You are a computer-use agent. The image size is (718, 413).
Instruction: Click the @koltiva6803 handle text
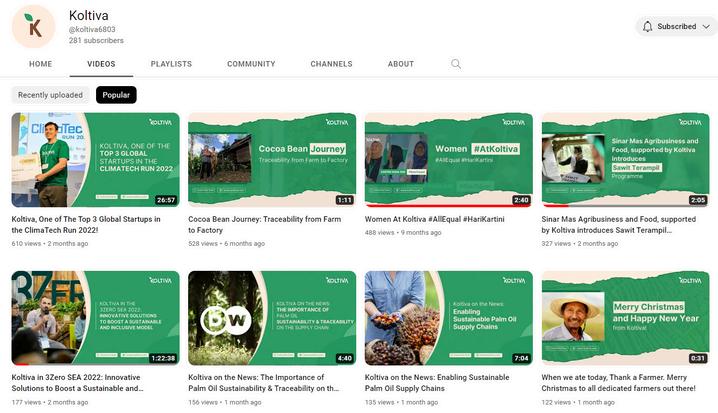(x=92, y=29)
